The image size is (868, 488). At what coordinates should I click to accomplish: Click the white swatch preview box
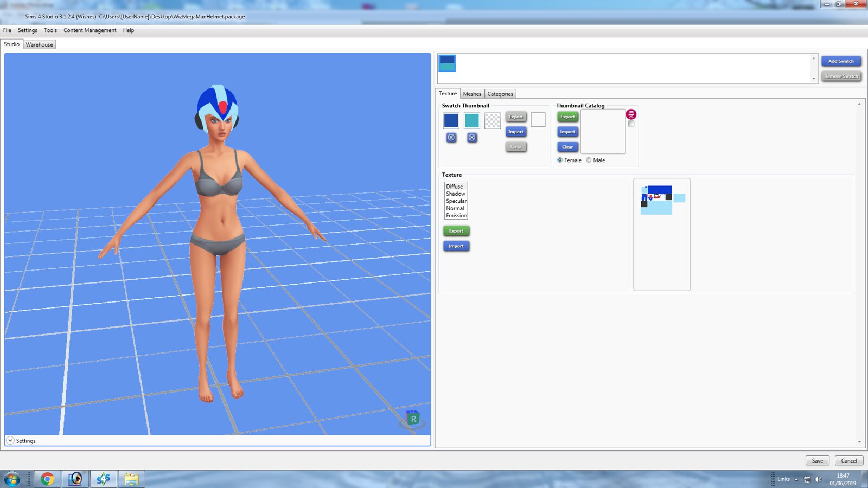[x=538, y=120]
